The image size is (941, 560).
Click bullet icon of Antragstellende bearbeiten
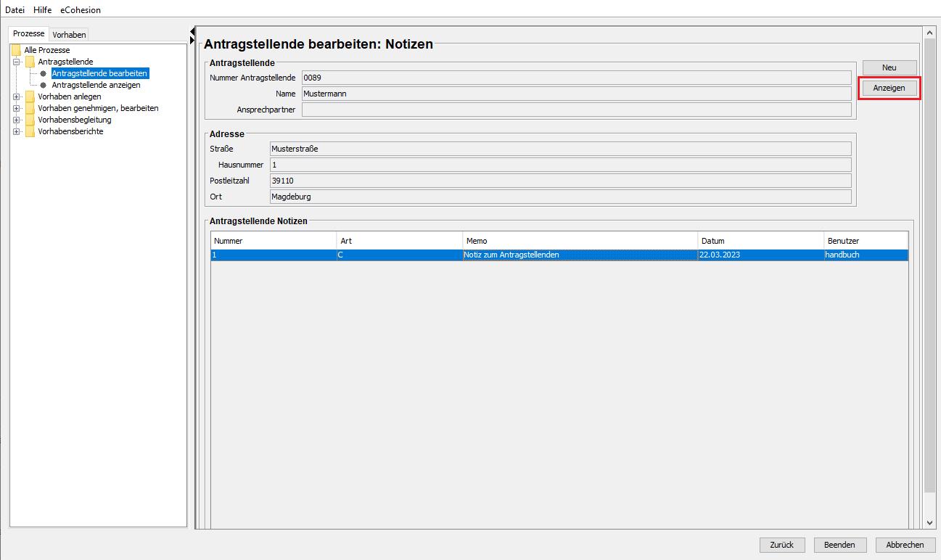point(43,73)
